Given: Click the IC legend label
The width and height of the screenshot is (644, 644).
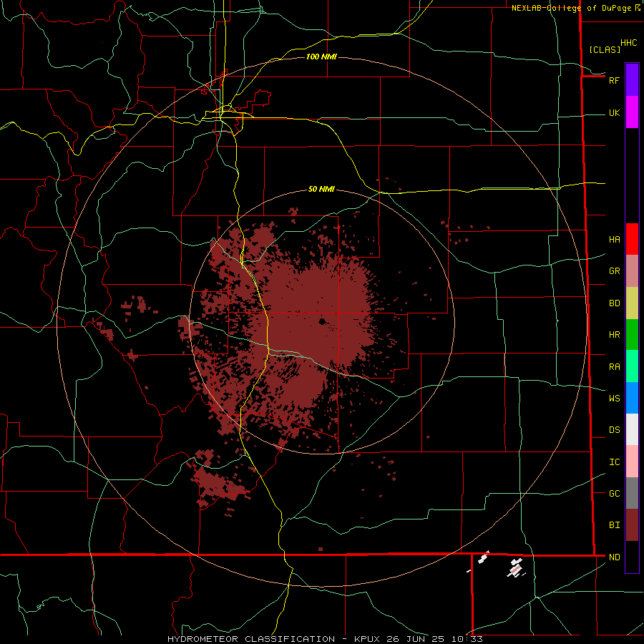Looking at the screenshot, I should [x=614, y=462].
